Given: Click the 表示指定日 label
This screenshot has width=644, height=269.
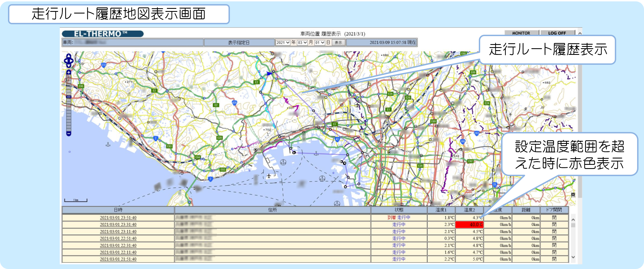Looking at the screenshot, I should point(239,42).
